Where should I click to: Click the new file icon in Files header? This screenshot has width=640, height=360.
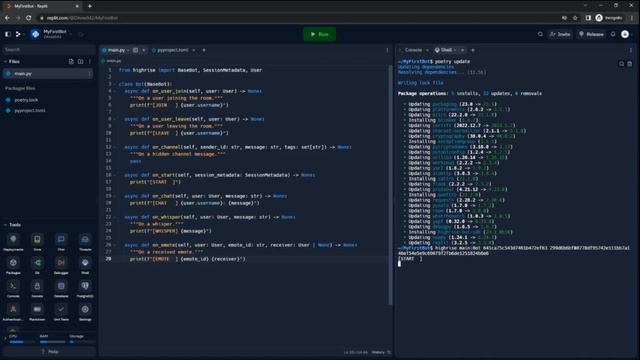[x=71, y=62]
